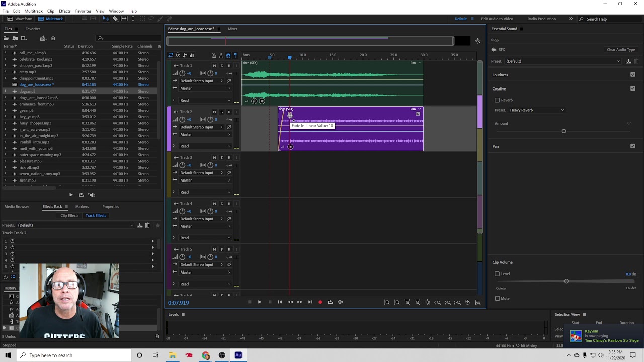The image size is (644, 362).
Task: Open the Effects menu
Action: click(65, 11)
